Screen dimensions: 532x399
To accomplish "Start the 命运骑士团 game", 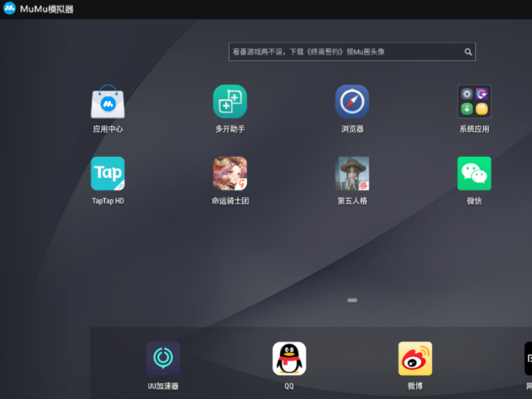I will click(x=230, y=174).
